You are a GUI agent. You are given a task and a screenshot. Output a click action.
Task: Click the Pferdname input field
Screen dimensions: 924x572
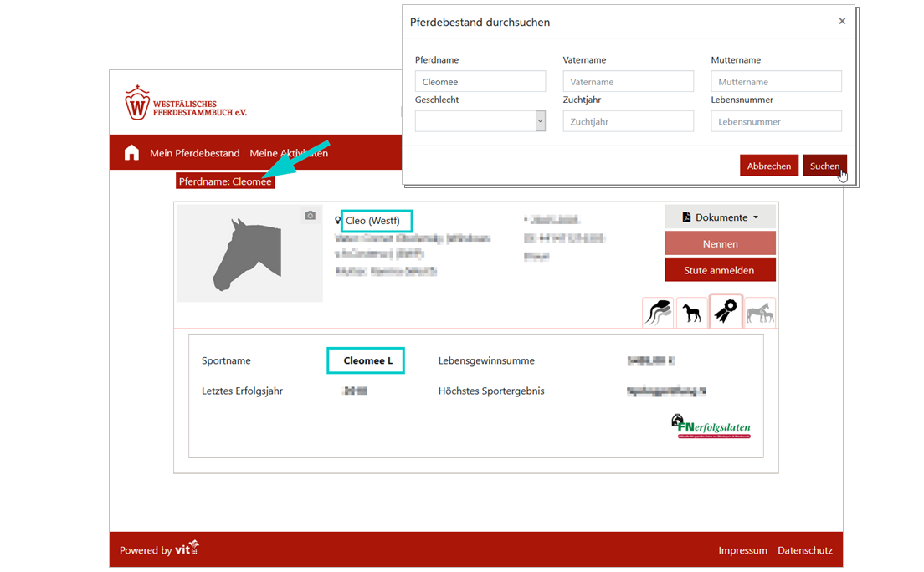coord(480,81)
